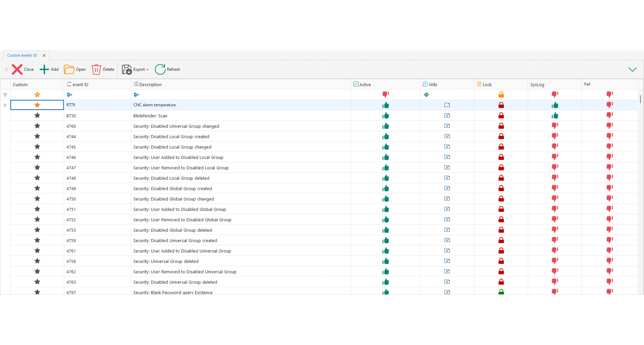Toggle Fail thumbs-down for event 4750
The image size is (644, 345).
tap(609, 199)
